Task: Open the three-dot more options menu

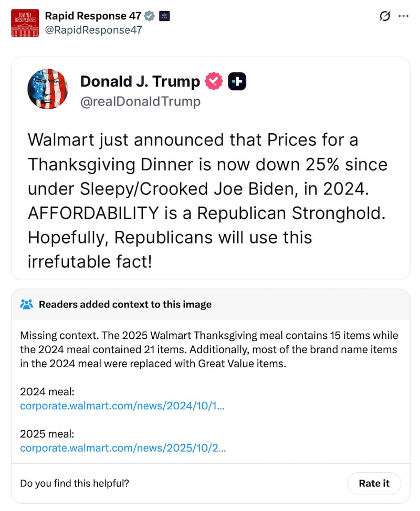Action: click(403, 16)
